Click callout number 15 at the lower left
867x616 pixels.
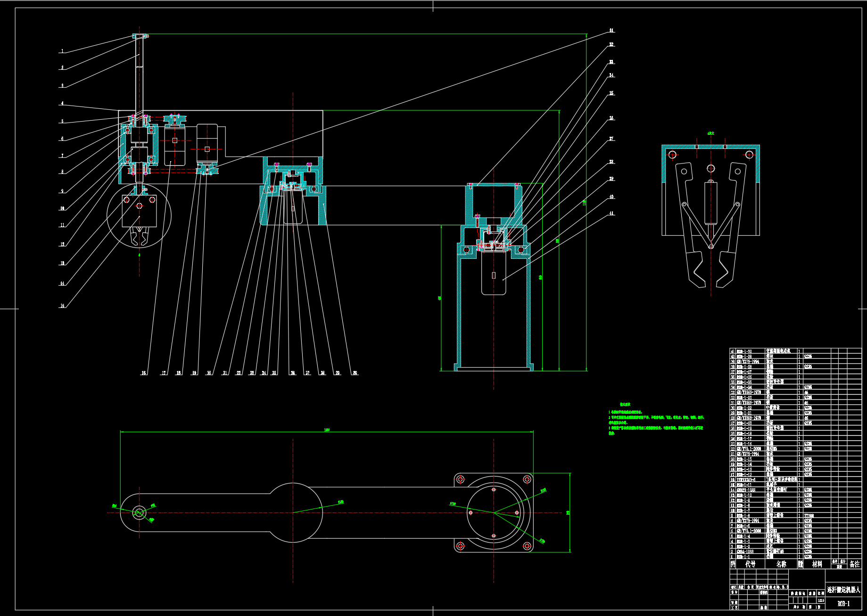[x=62, y=305]
